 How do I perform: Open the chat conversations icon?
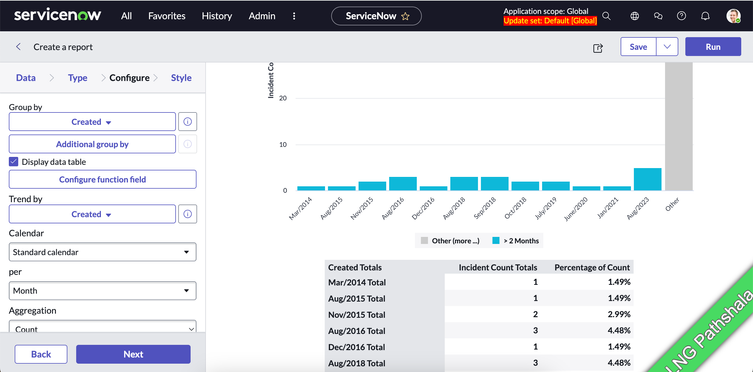pos(658,16)
